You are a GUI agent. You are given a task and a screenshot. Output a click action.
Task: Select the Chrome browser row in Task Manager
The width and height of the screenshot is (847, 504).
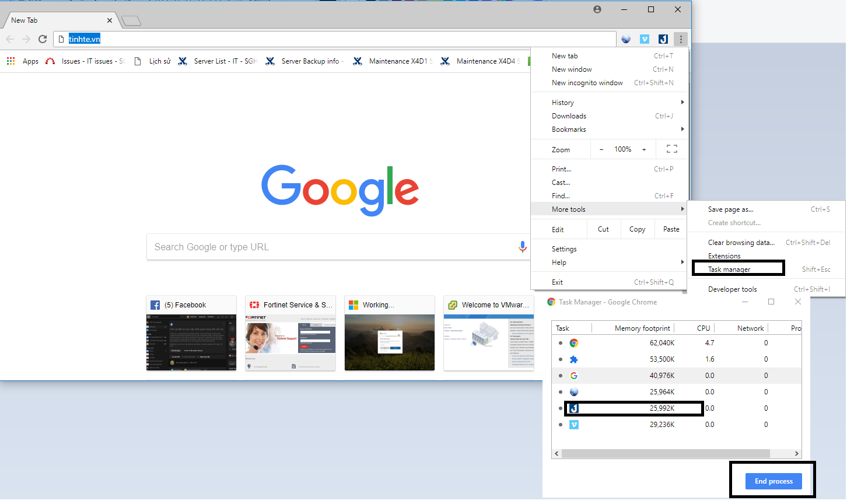(x=677, y=343)
